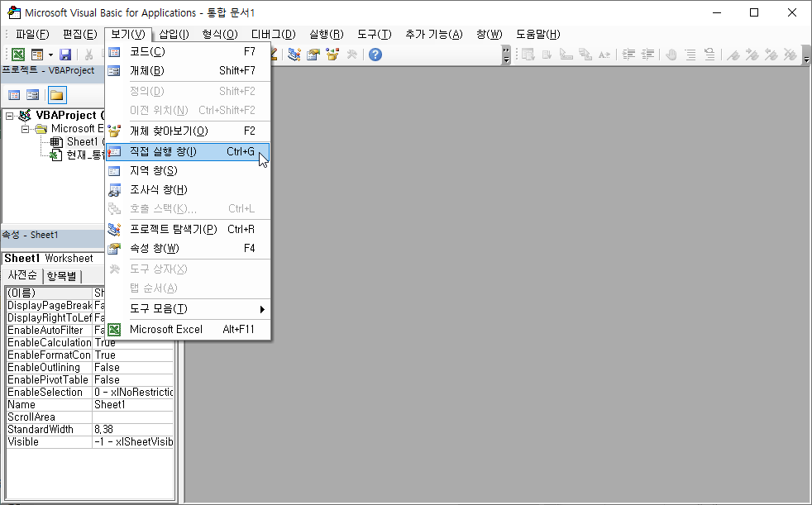
Task: Open the Insert UserForm dropdown arrow
Action: click(x=50, y=55)
